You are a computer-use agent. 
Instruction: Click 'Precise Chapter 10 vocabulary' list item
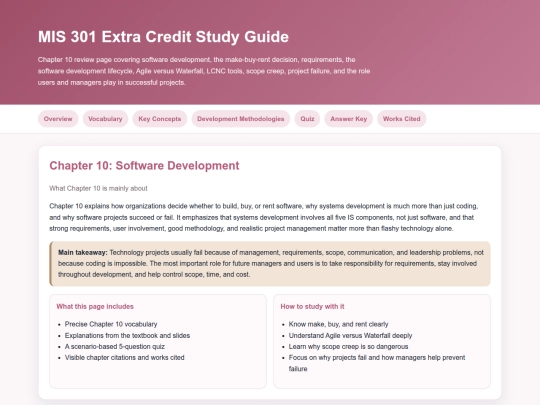tap(111, 324)
